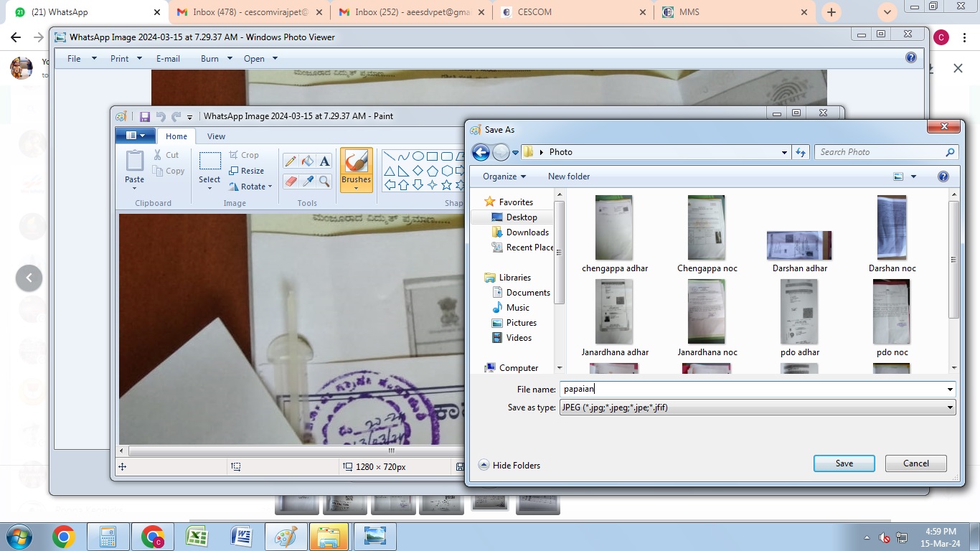Open the Customize Quick Access Toolbar arrow
Screen dimensions: 980x551
pos(190,117)
